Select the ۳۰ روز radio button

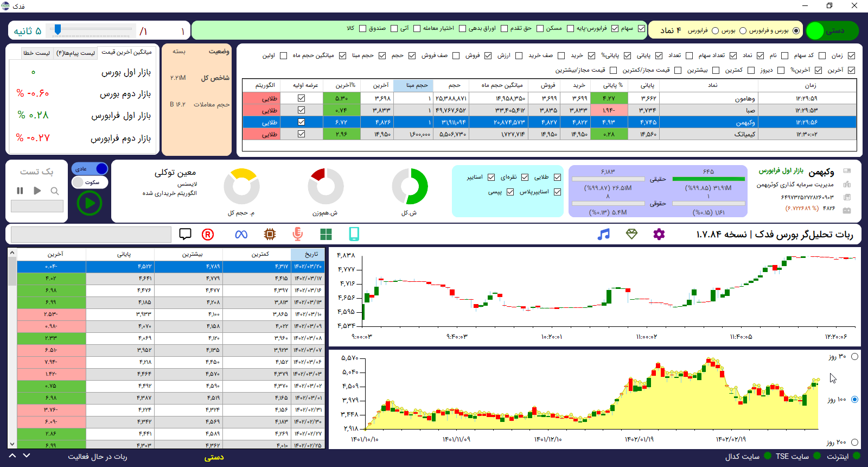pos(854,357)
